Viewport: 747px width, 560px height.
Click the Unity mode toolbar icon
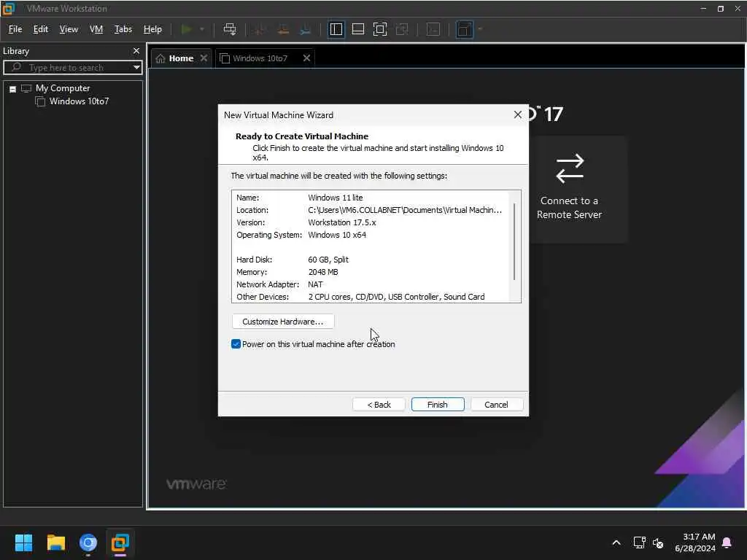click(402, 29)
